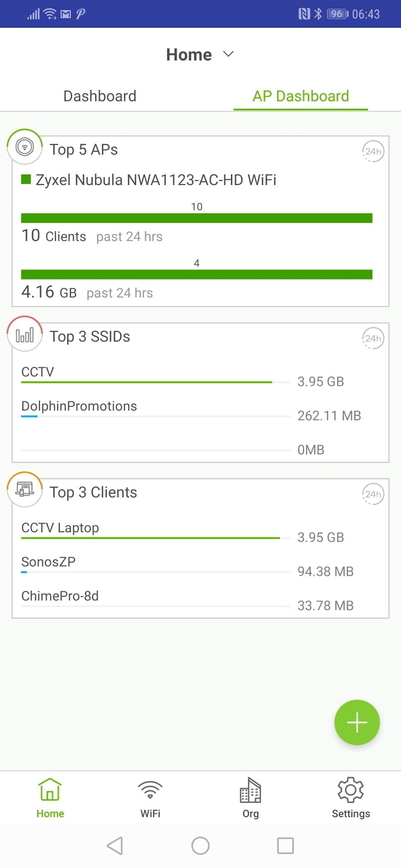401x868 pixels.
Task: Open the Zyxel Nubula NWA1123-AC-HD WiFi entry
Action: click(155, 180)
